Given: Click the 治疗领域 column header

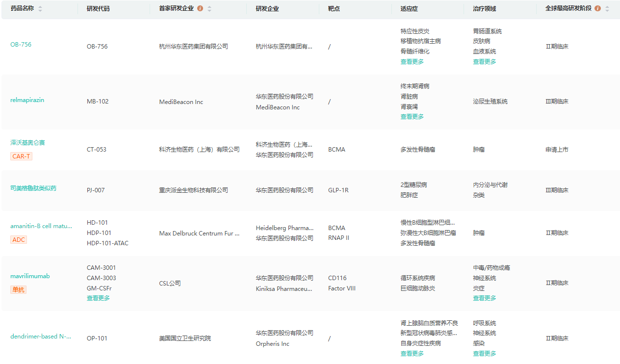Looking at the screenshot, I should point(485,9).
